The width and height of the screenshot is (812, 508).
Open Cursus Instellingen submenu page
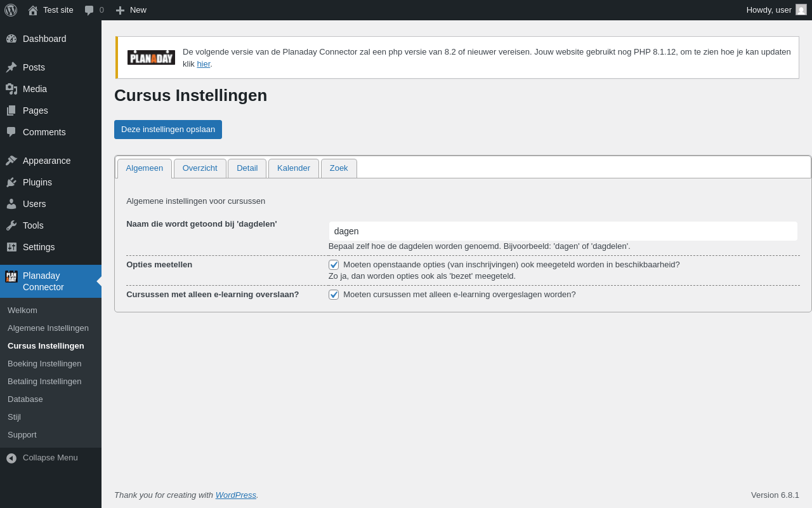(46, 346)
